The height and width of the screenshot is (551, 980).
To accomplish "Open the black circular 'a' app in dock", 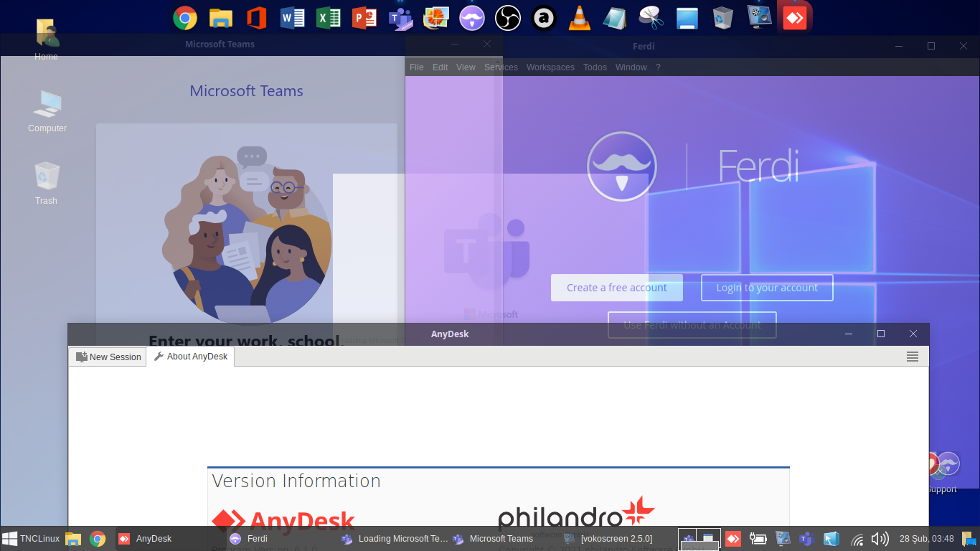I will 544,17.
